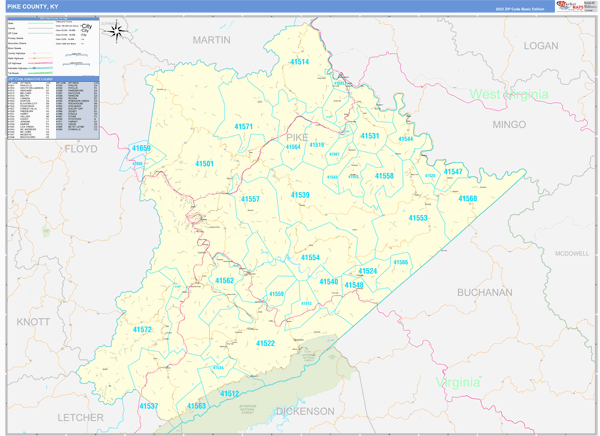The image size is (600, 436).
Task: Click the DICKENSON county label
Action: click(x=305, y=412)
